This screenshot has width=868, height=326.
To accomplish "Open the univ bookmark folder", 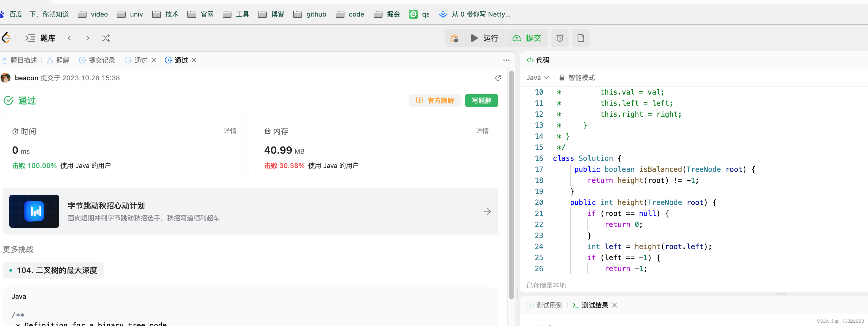I will coord(130,14).
